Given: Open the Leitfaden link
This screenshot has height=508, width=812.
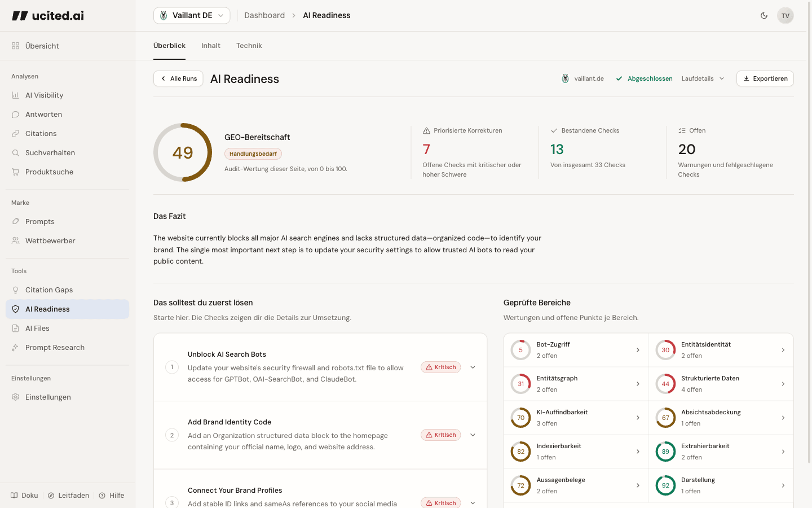Looking at the screenshot, I should [68, 496].
